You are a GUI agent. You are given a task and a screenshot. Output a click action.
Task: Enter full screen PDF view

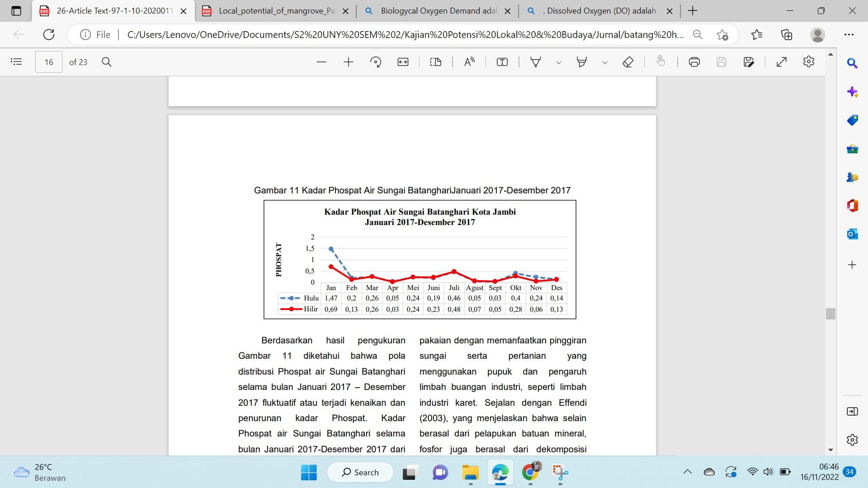click(x=782, y=62)
